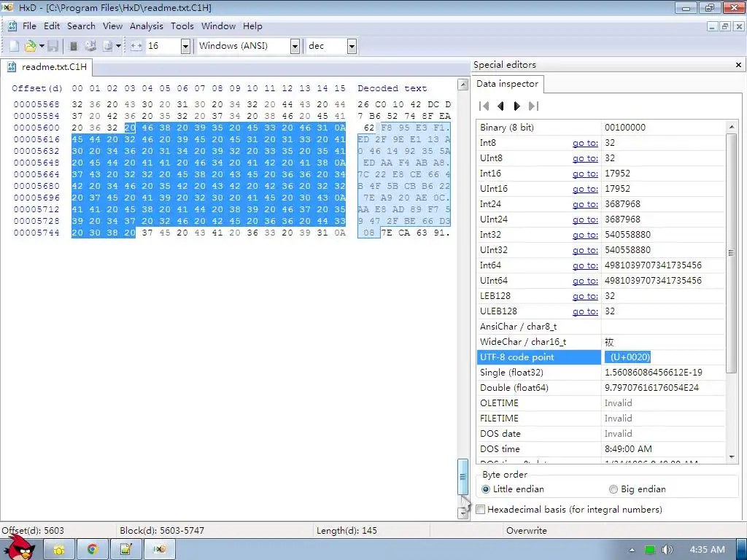
Task: Select Big endian byte order
Action: pos(638,489)
